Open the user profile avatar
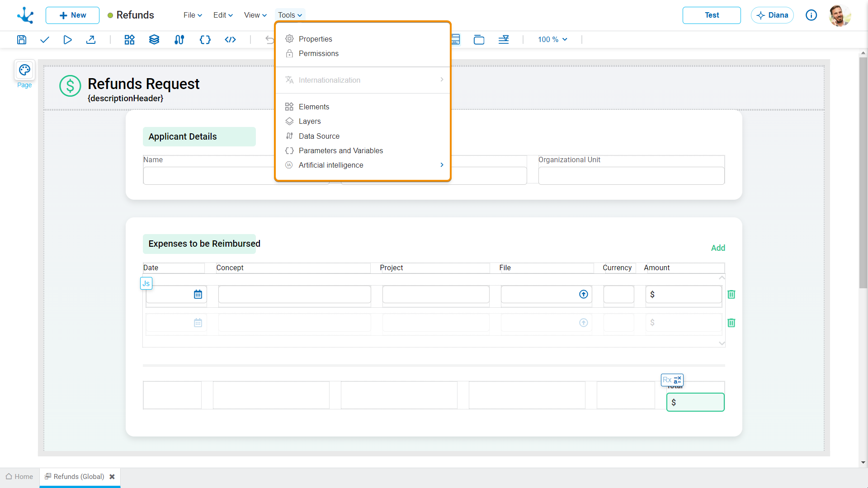 pyautogui.click(x=840, y=15)
